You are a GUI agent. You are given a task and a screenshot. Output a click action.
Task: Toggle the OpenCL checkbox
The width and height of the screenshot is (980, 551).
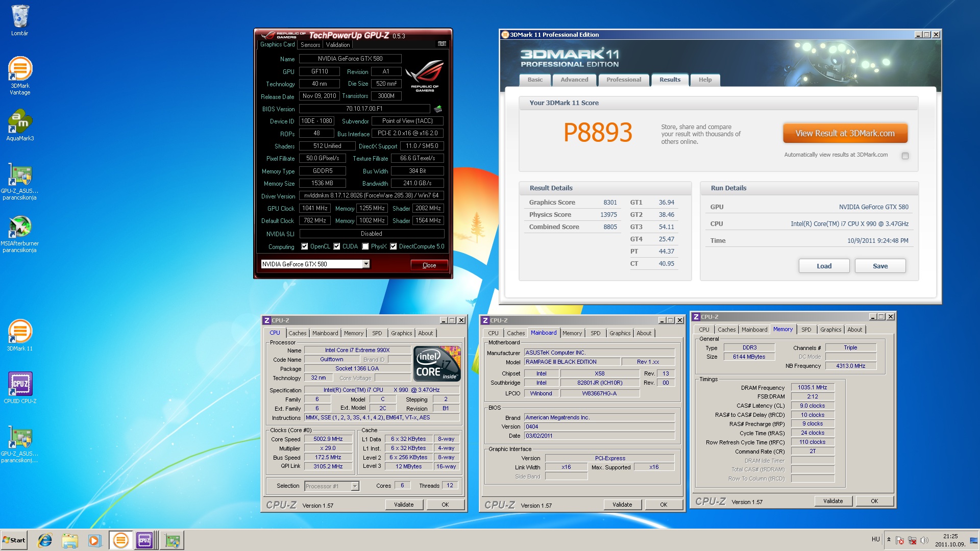pyautogui.click(x=305, y=246)
